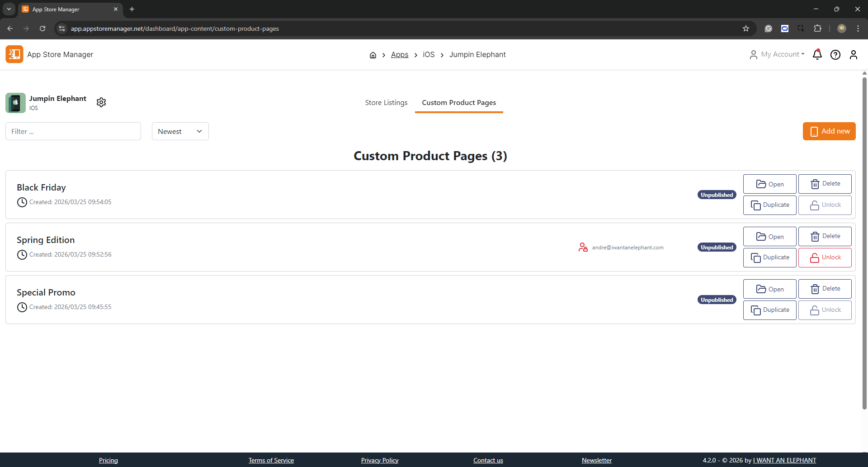
Task: Select the Custom Product Pages tab
Action: [x=459, y=103]
